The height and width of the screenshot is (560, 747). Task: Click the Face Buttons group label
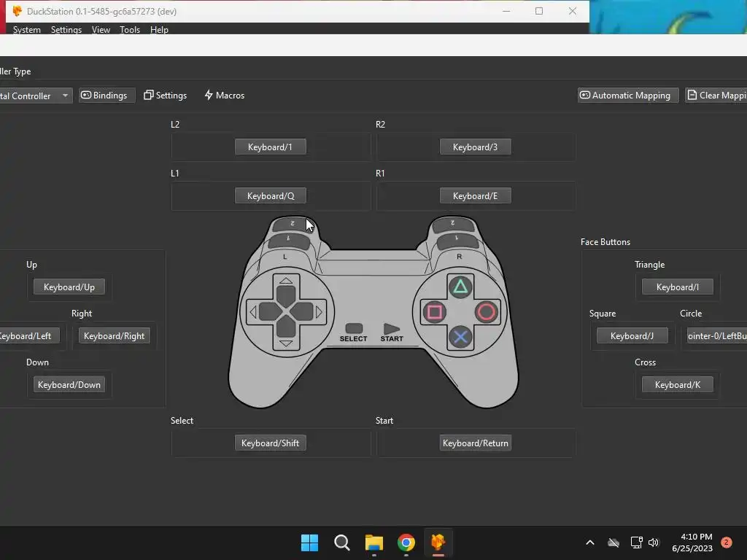605,242
